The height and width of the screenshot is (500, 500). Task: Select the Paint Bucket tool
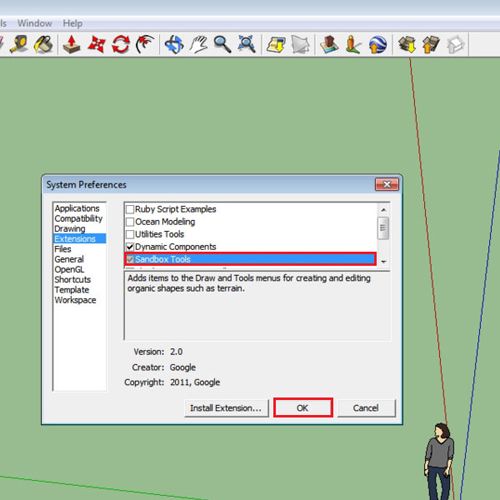tap(44, 44)
